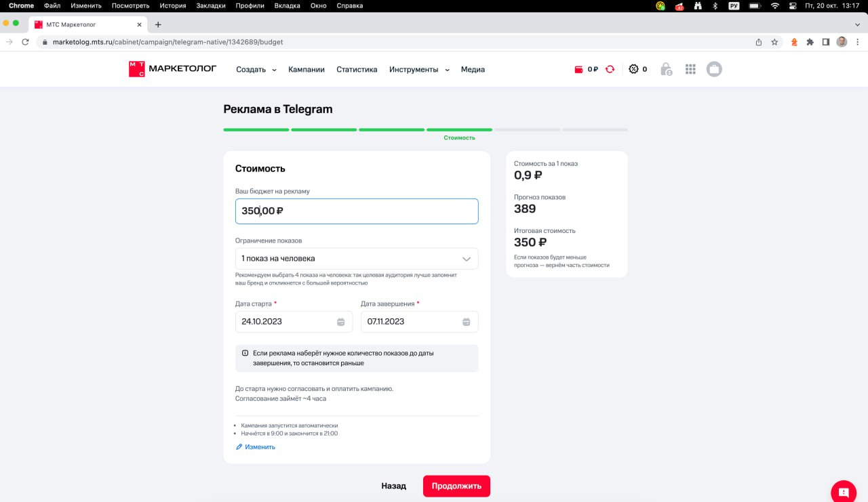Click the forecast value 389
The image size is (868, 502).
525,209
